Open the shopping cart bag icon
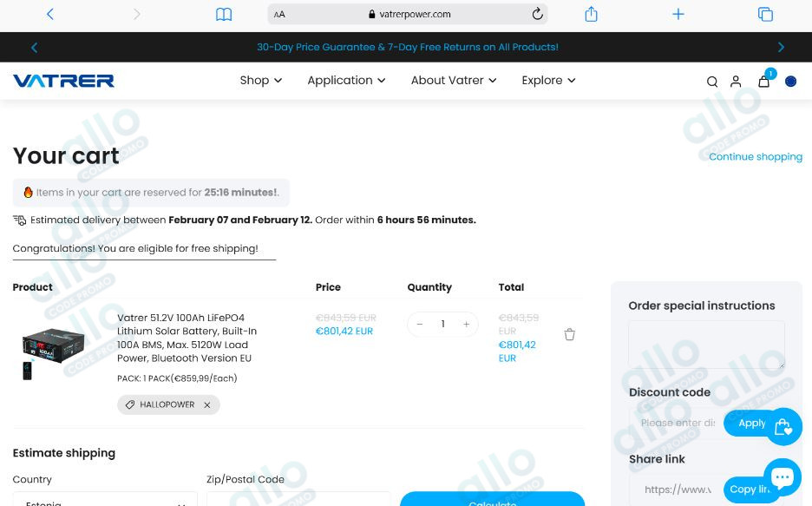This screenshot has width=812, height=506. [x=763, y=81]
